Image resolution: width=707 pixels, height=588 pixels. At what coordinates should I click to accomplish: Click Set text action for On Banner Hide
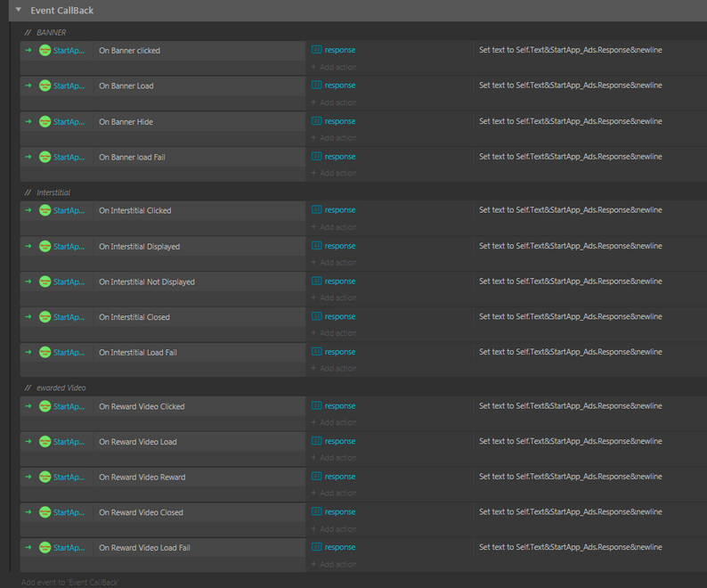[571, 121]
